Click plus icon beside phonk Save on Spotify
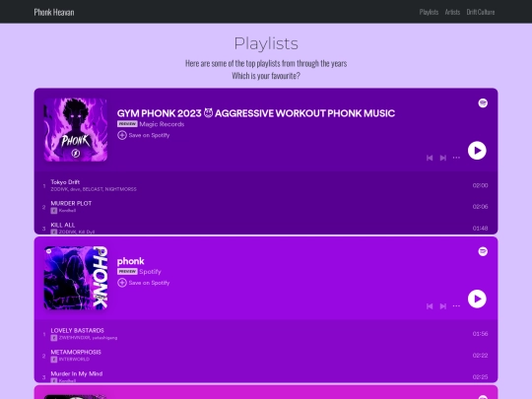Screen dimensions: 532x399 pyautogui.click(x=122, y=283)
